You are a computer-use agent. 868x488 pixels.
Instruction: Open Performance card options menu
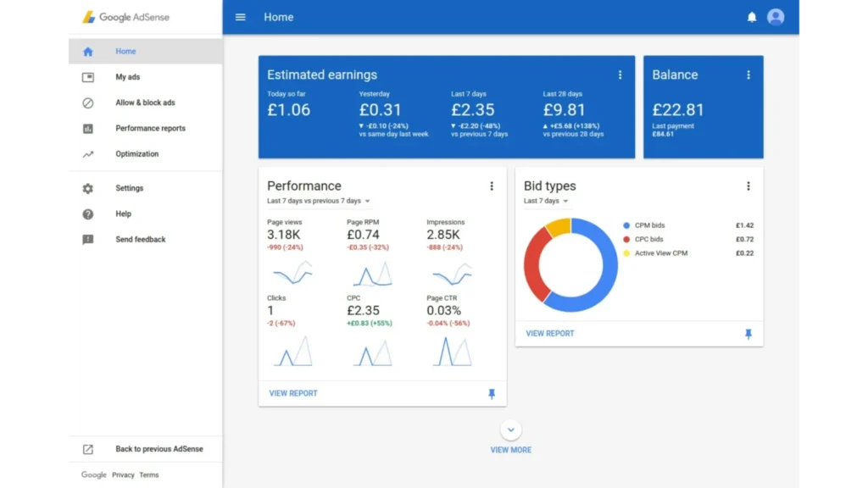pos(492,186)
